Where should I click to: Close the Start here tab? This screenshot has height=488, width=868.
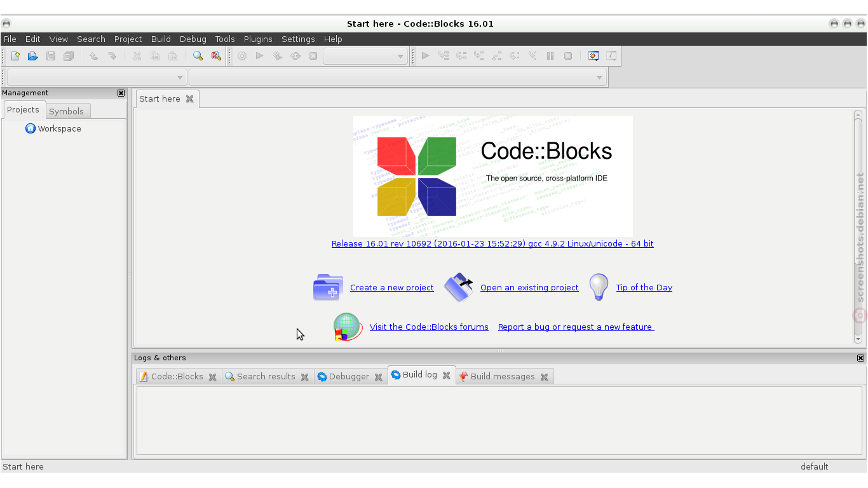pos(189,98)
